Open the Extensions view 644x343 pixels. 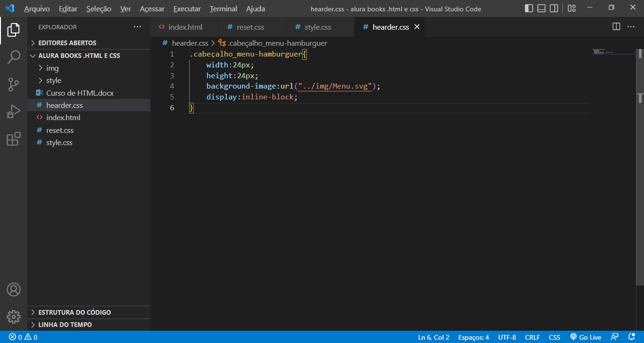coord(13,139)
